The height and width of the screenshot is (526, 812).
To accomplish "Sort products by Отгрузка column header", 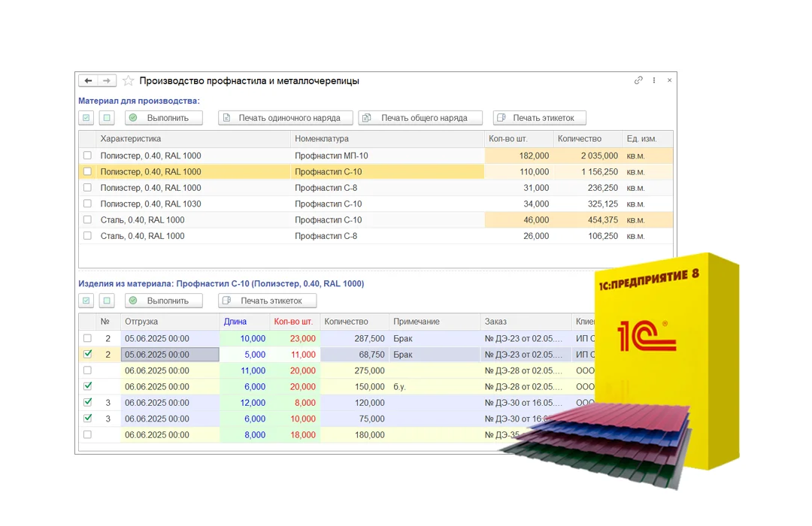I will point(170,322).
